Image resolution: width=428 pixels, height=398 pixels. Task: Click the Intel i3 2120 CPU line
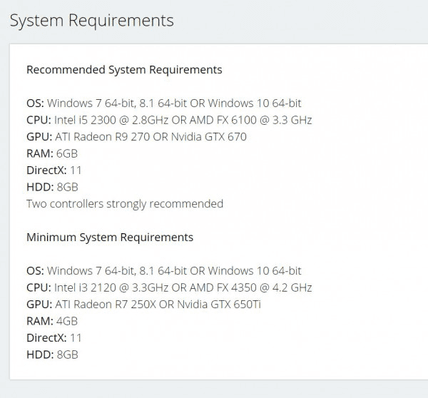pyautogui.click(x=169, y=287)
